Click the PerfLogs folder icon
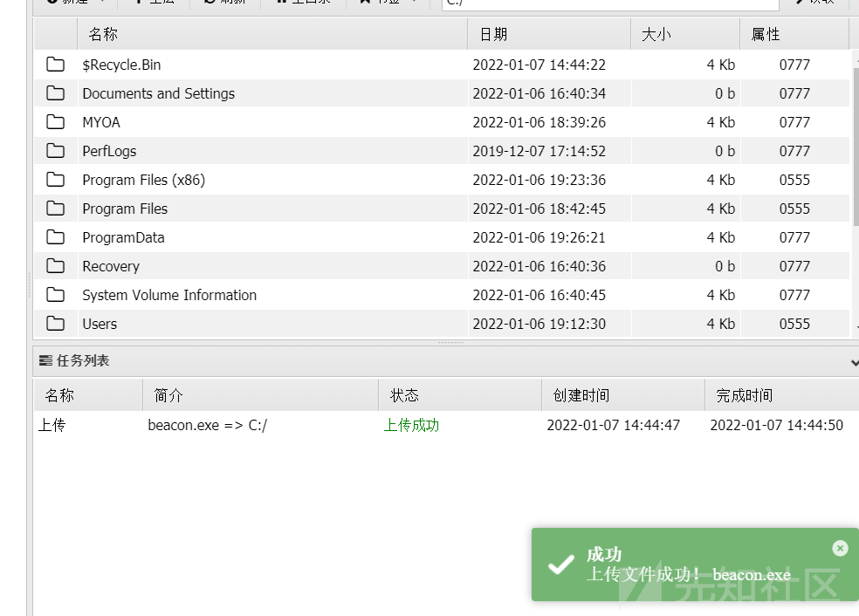The image size is (859, 616). tap(55, 151)
